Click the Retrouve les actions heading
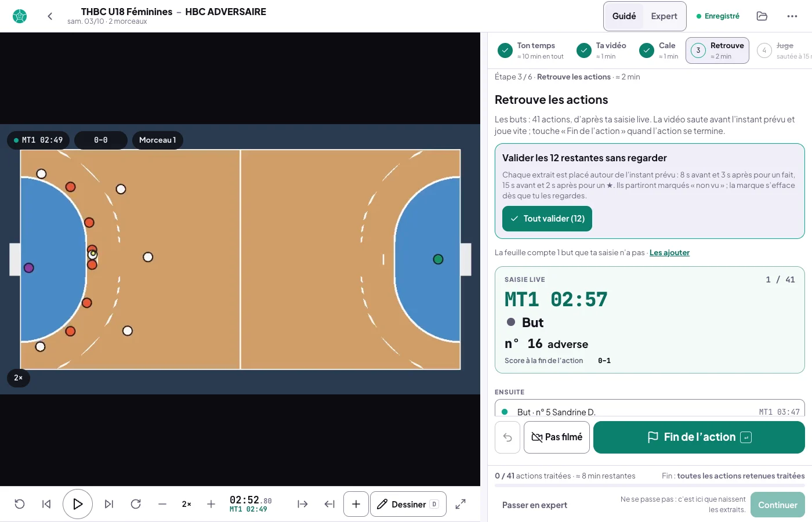The height and width of the screenshot is (522, 812). pos(551,100)
